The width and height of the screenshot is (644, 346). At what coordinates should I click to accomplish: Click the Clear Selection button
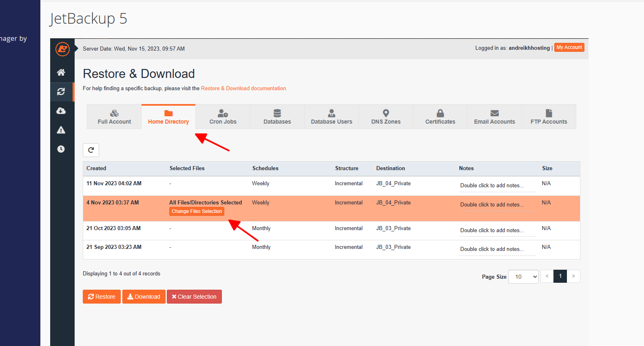pos(194,297)
